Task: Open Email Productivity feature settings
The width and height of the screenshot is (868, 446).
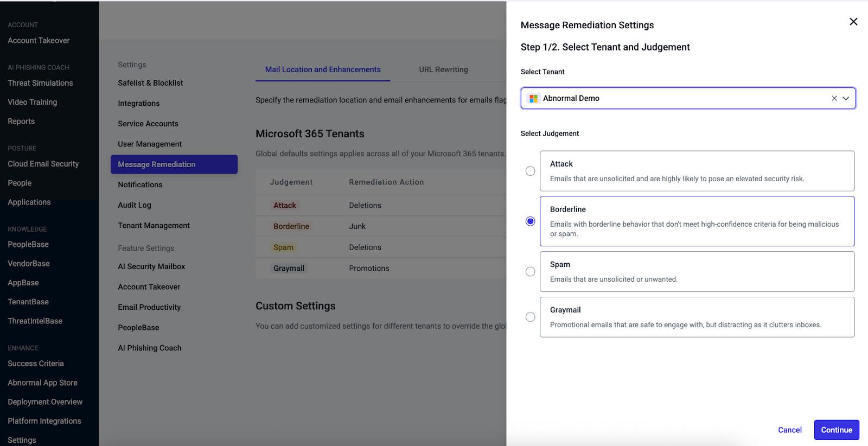Action: click(149, 307)
